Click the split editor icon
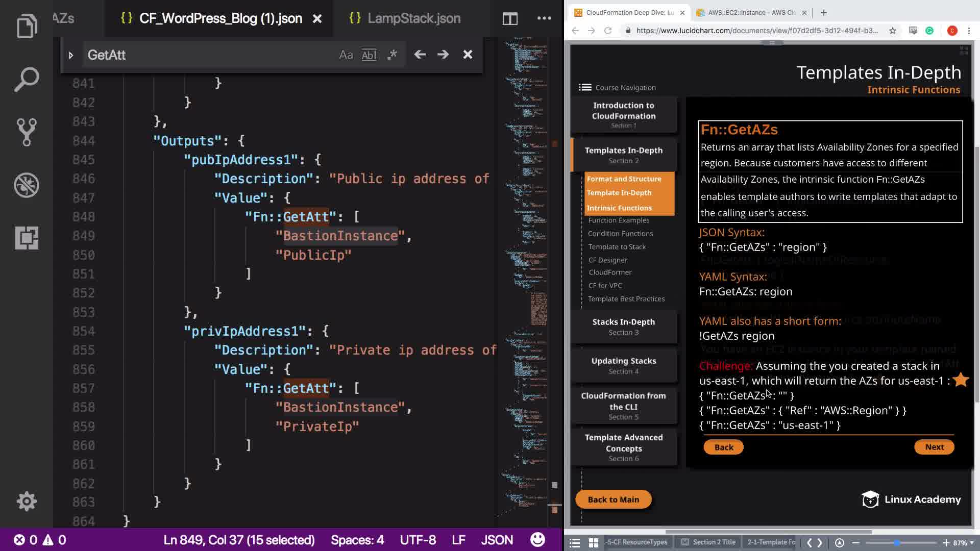This screenshot has height=551, width=980. 509,19
